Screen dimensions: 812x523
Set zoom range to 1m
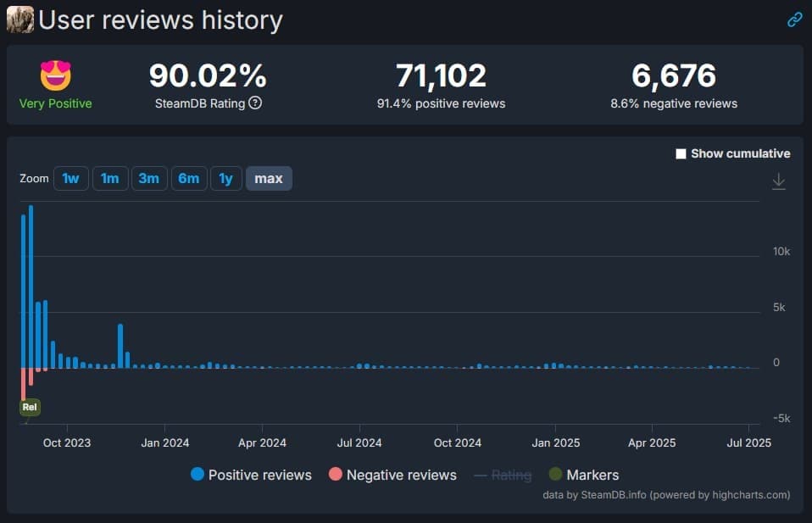coord(109,178)
